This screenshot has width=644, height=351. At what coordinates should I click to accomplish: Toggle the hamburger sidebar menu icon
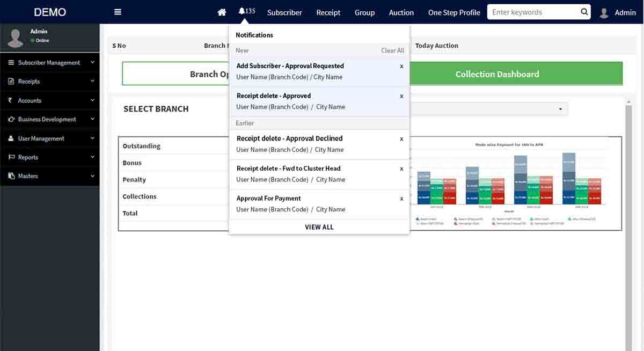click(x=118, y=12)
